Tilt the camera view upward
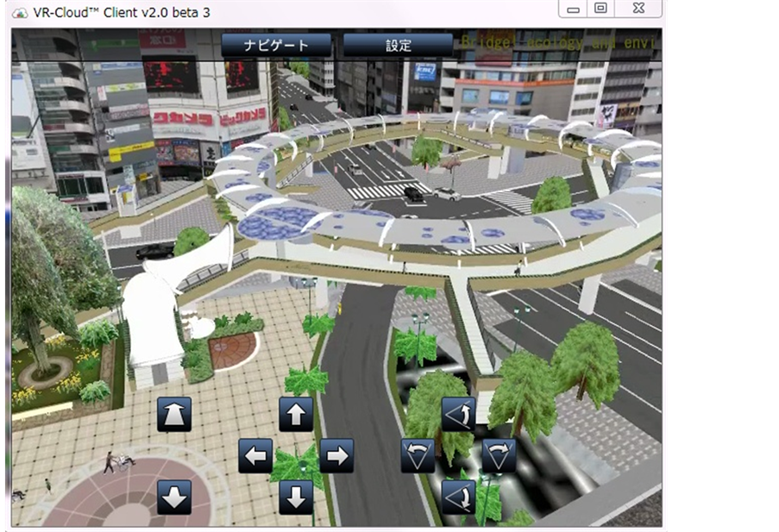 click(458, 414)
